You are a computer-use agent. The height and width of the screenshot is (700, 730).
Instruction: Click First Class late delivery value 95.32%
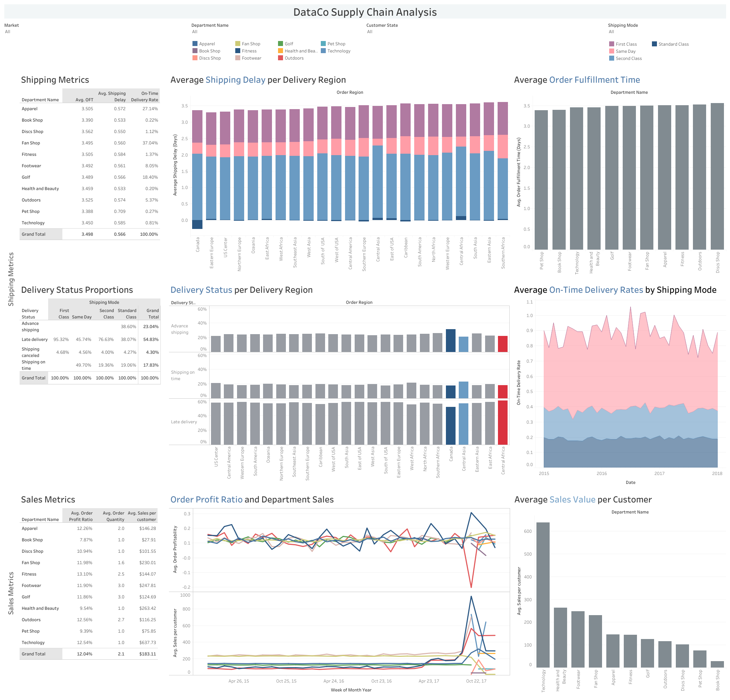(61, 339)
